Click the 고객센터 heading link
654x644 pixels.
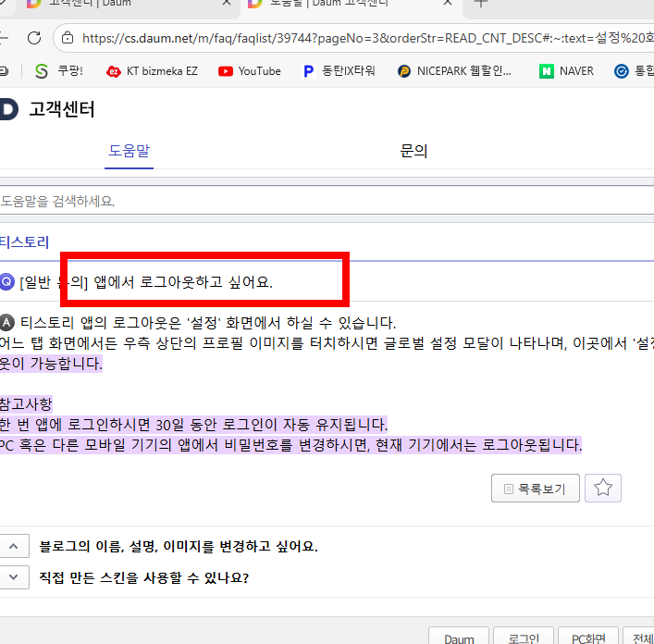pos(62,109)
